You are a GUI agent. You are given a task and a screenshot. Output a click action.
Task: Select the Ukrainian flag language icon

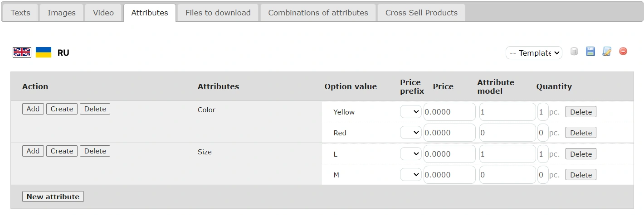(44, 53)
